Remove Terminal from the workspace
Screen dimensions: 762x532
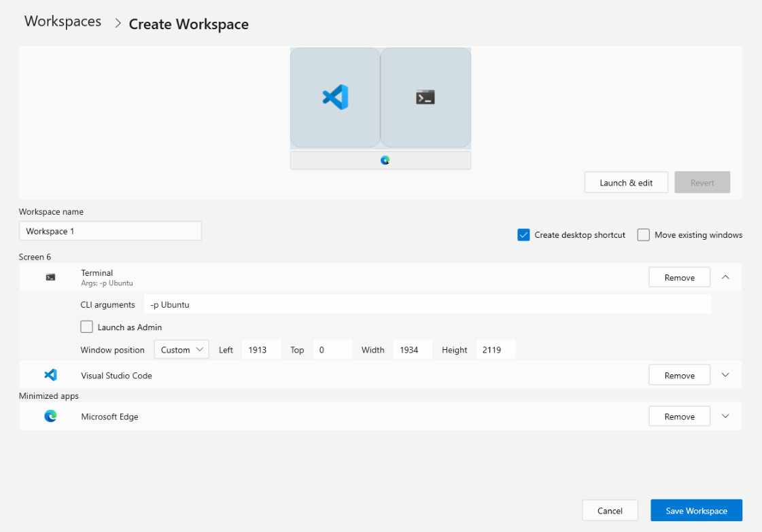point(679,277)
